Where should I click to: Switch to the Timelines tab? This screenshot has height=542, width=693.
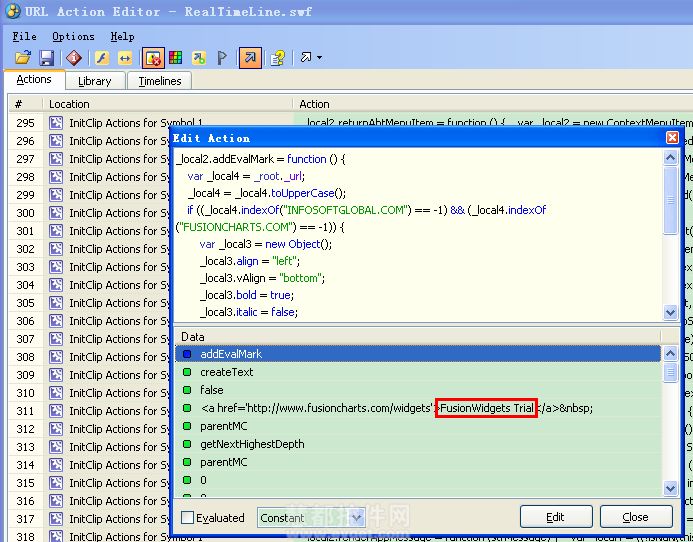click(160, 81)
